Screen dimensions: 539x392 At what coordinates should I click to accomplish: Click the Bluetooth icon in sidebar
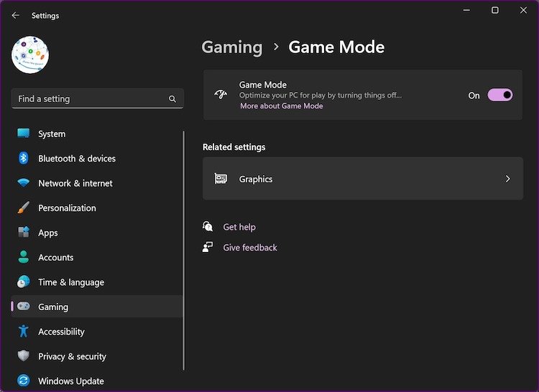pyautogui.click(x=24, y=158)
